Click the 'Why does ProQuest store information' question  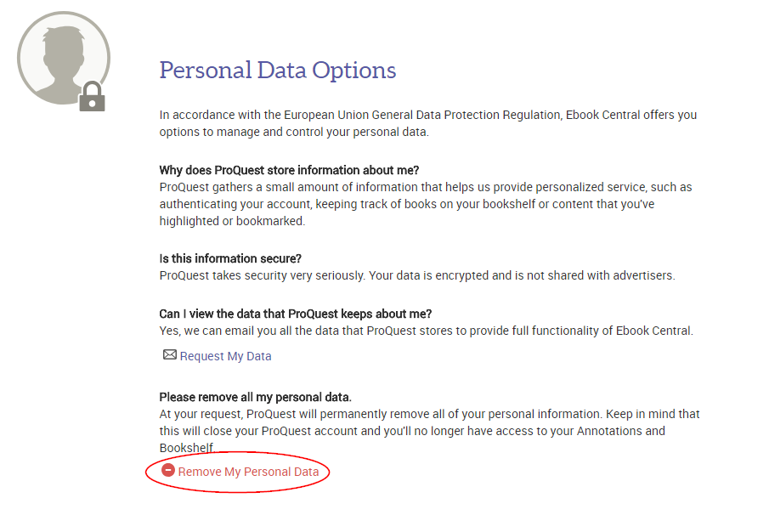click(289, 170)
